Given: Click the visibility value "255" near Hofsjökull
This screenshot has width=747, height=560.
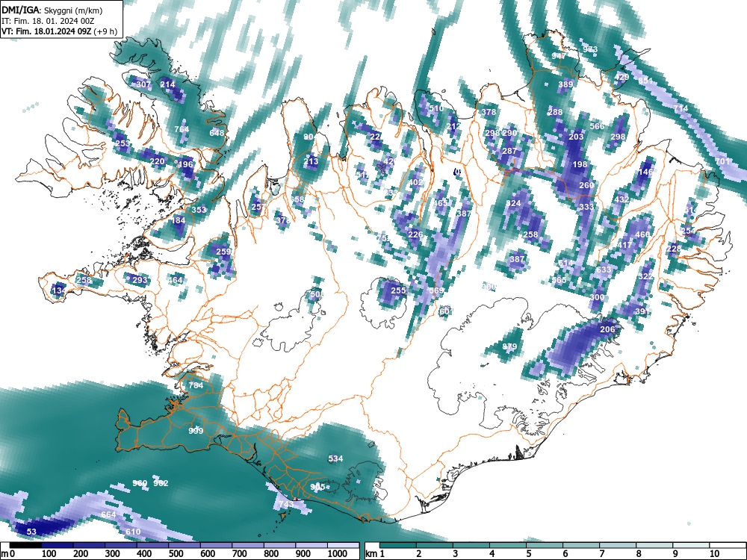Looking at the screenshot, I should pos(398,290).
